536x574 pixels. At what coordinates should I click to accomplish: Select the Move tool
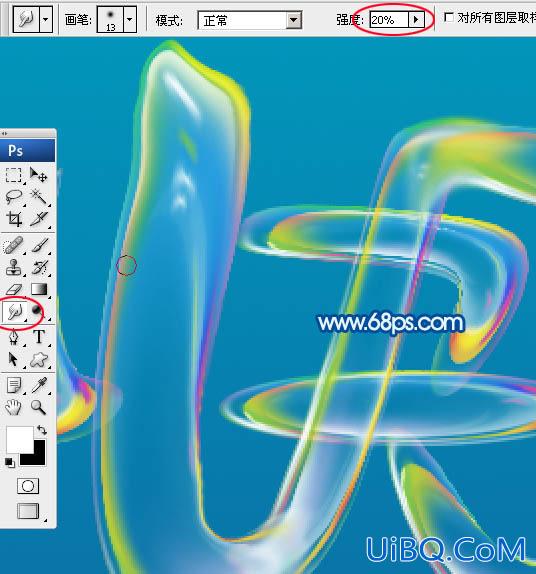[x=38, y=175]
